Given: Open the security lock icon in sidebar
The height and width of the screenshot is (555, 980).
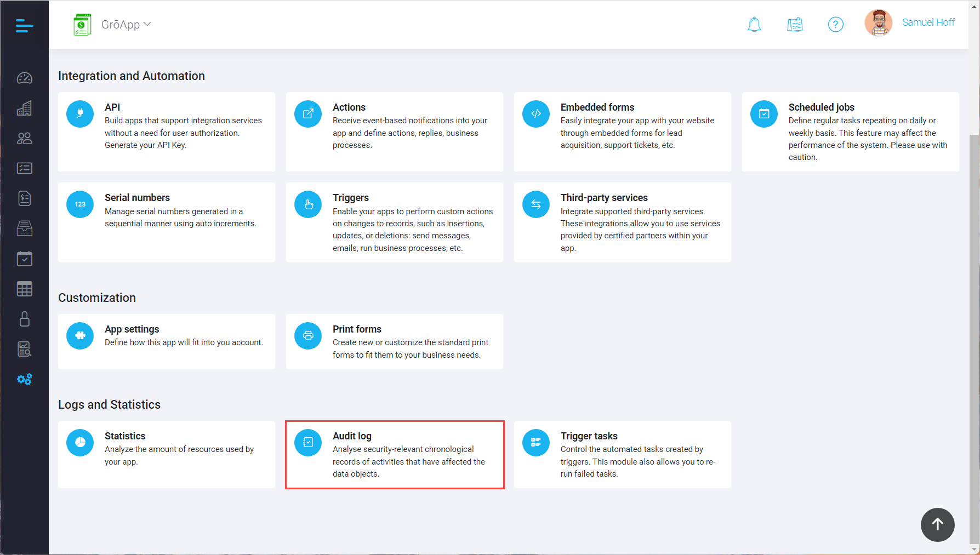Looking at the screenshot, I should [x=24, y=319].
